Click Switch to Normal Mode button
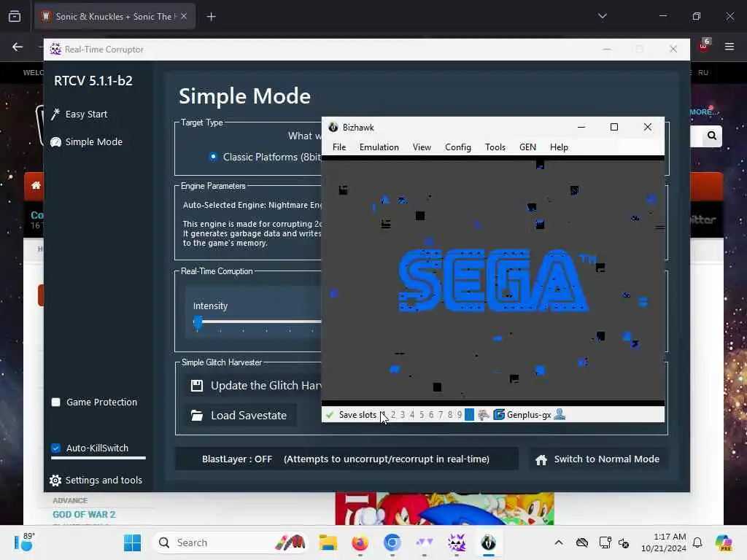This screenshot has width=747, height=560. pos(598,459)
